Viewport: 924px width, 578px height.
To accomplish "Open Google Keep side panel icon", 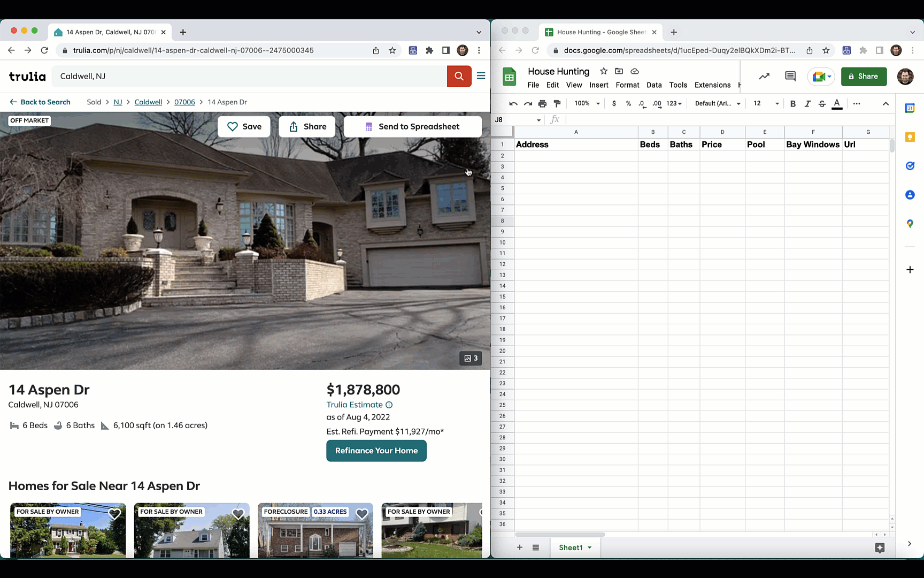I will pos(910,138).
